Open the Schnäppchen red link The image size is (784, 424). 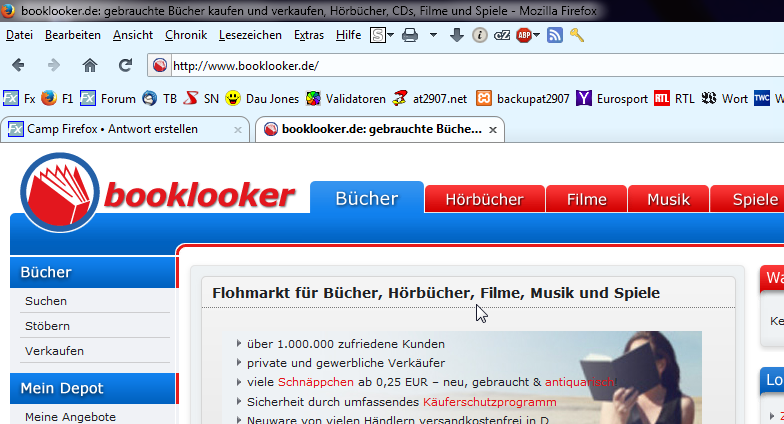click(316, 382)
